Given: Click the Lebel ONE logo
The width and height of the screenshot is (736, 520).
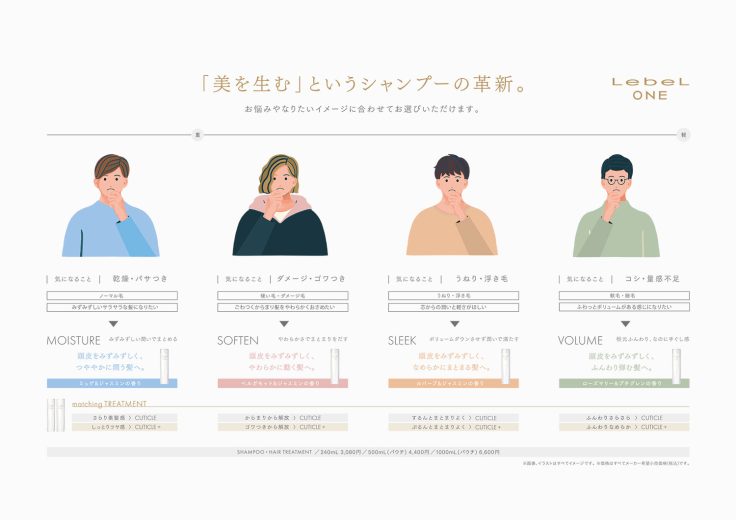Looking at the screenshot, I should click(x=650, y=89).
